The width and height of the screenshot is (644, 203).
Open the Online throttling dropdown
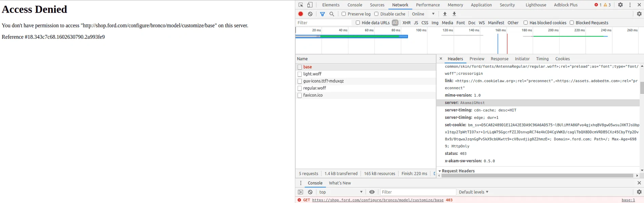pyautogui.click(x=423, y=14)
